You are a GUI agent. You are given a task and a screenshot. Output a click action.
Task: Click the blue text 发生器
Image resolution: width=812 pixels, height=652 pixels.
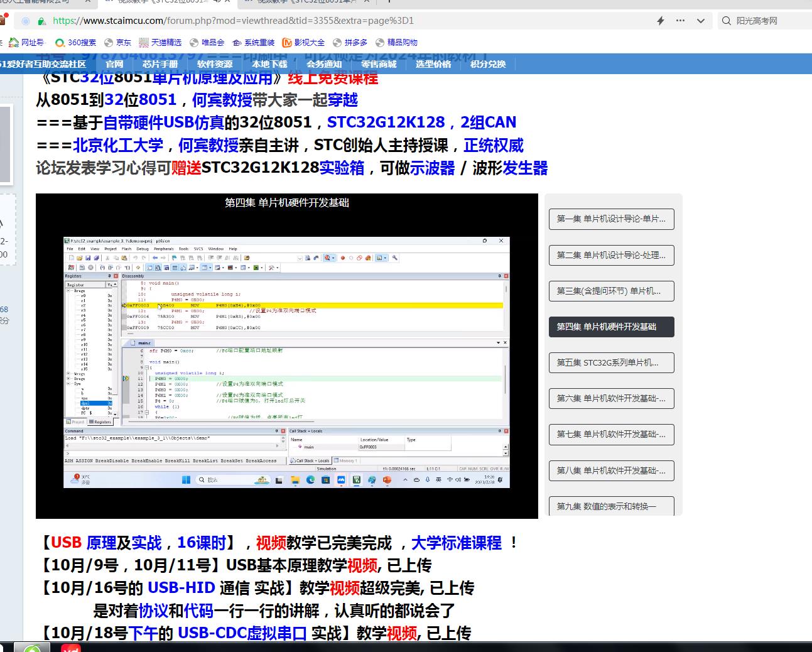pos(525,168)
